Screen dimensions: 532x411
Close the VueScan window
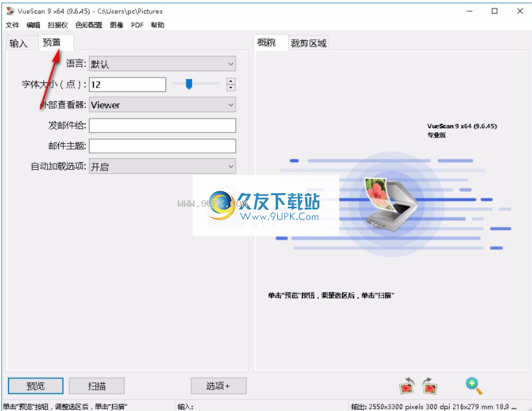(520, 11)
